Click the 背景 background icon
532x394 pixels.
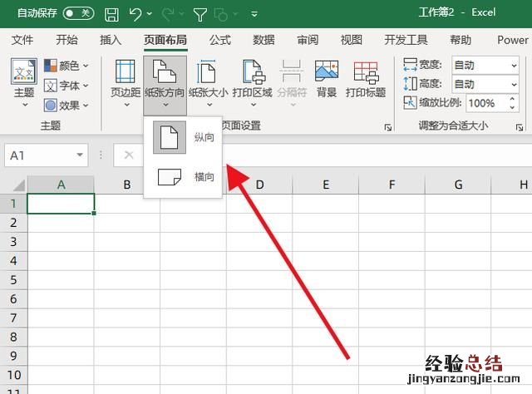click(x=326, y=80)
